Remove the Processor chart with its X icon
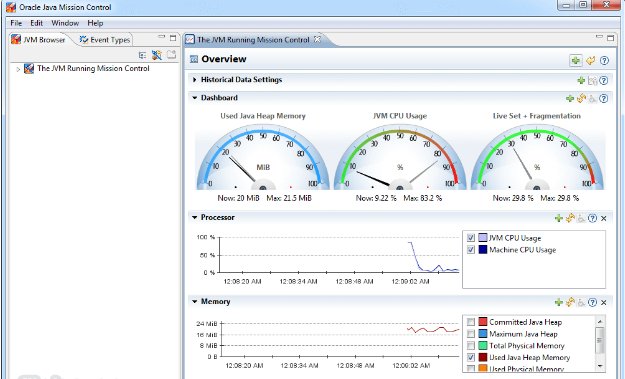The width and height of the screenshot is (625, 379). (x=603, y=218)
